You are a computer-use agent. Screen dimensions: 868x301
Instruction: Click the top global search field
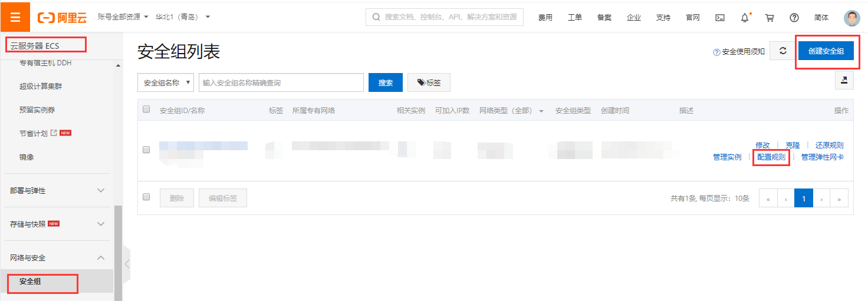tap(445, 17)
